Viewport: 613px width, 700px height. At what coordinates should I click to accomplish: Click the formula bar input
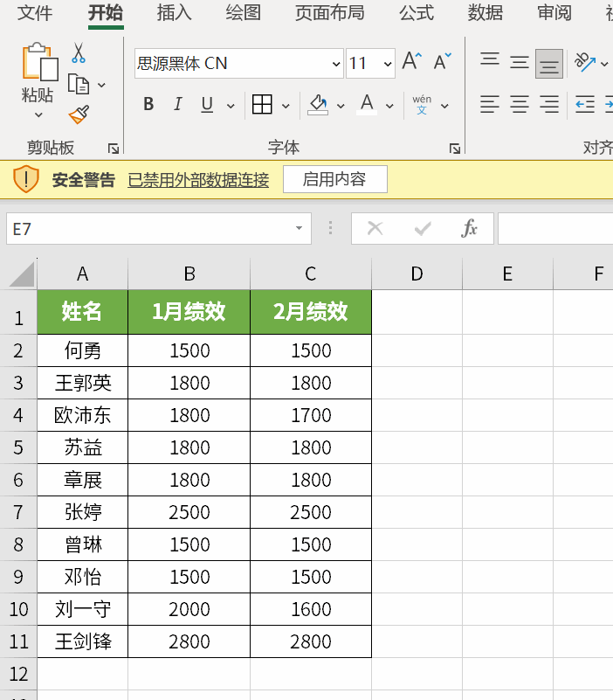(x=555, y=229)
